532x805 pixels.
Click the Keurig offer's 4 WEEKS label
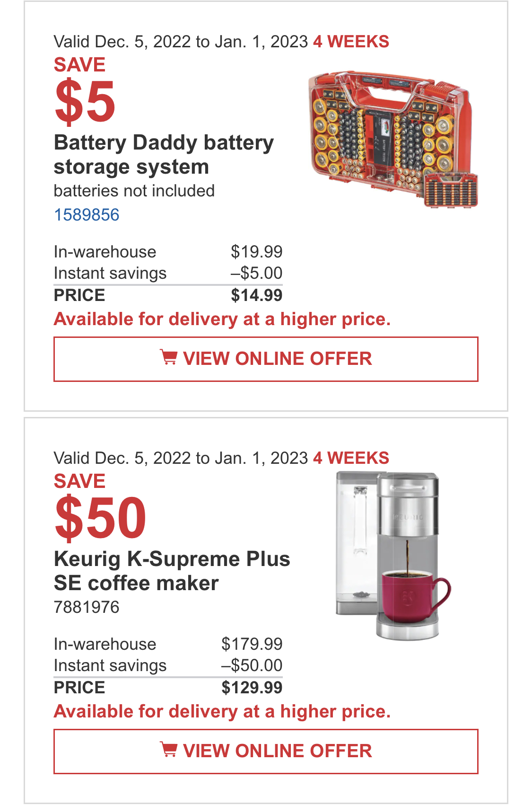[351, 458]
